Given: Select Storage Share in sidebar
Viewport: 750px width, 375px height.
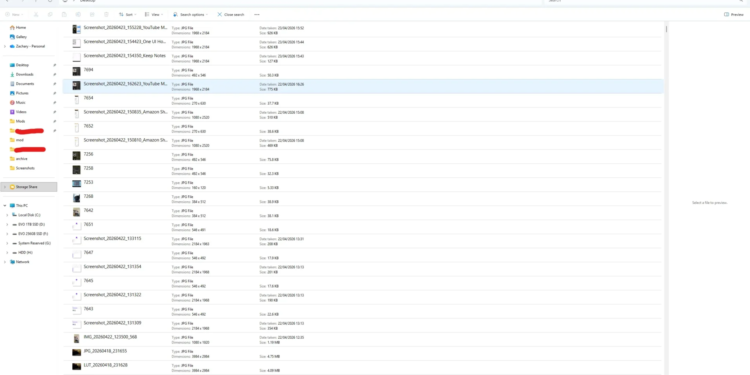Looking at the screenshot, I should pos(29,187).
